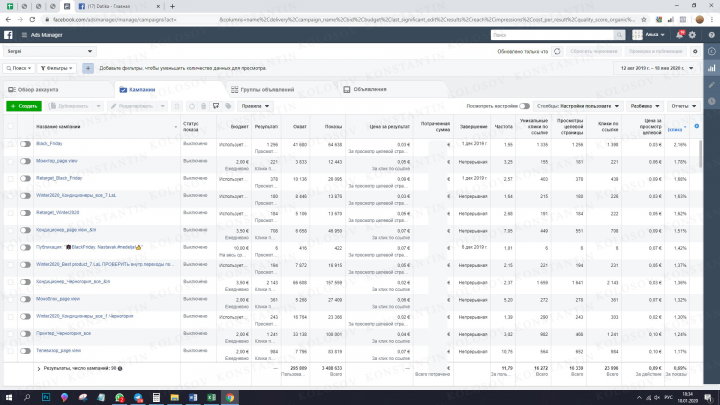720x405 pixels.
Task: Open the Sergei account dropdown
Action: click(x=49, y=51)
